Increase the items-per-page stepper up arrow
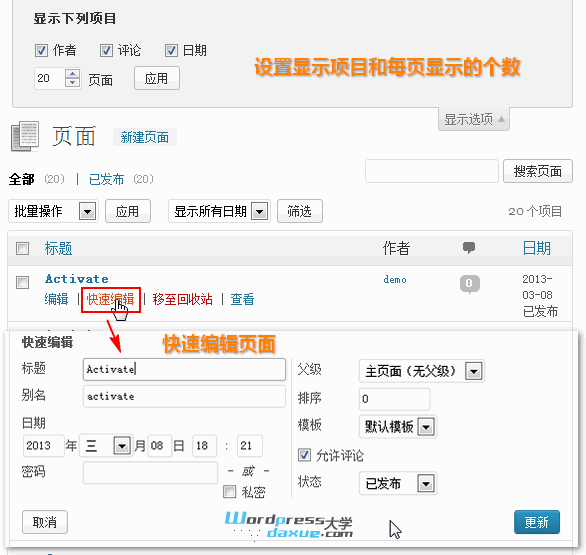The height and width of the screenshot is (555, 586). click(73, 73)
